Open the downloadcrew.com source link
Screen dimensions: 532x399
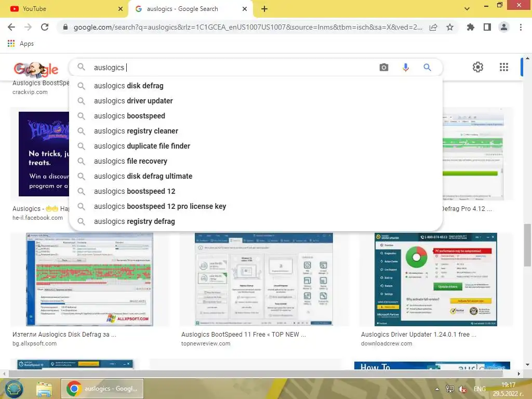tap(387, 343)
